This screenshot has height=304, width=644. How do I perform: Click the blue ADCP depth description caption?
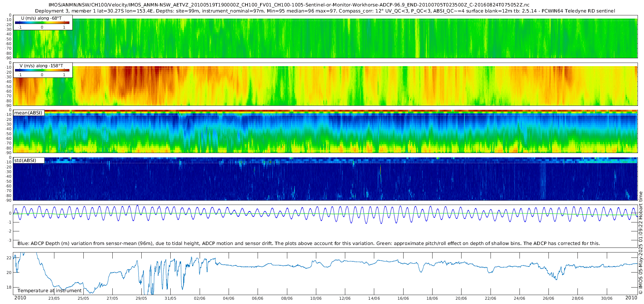(308, 244)
